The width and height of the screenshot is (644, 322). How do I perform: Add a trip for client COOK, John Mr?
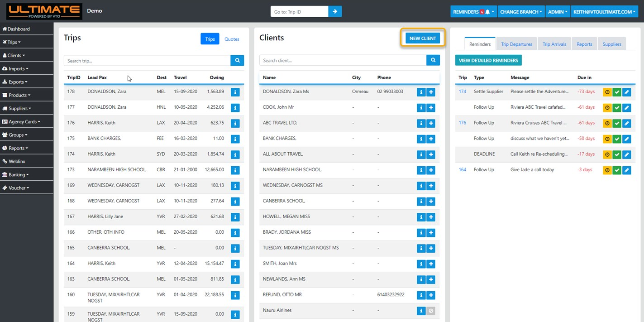(x=431, y=108)
